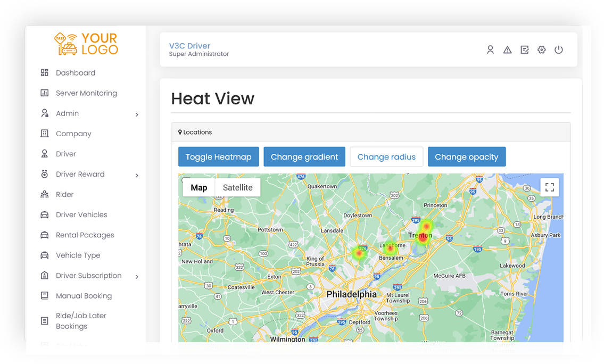The image size is (604, 364).
Task: Click the Reading label on map
Action: coord(224,210)
